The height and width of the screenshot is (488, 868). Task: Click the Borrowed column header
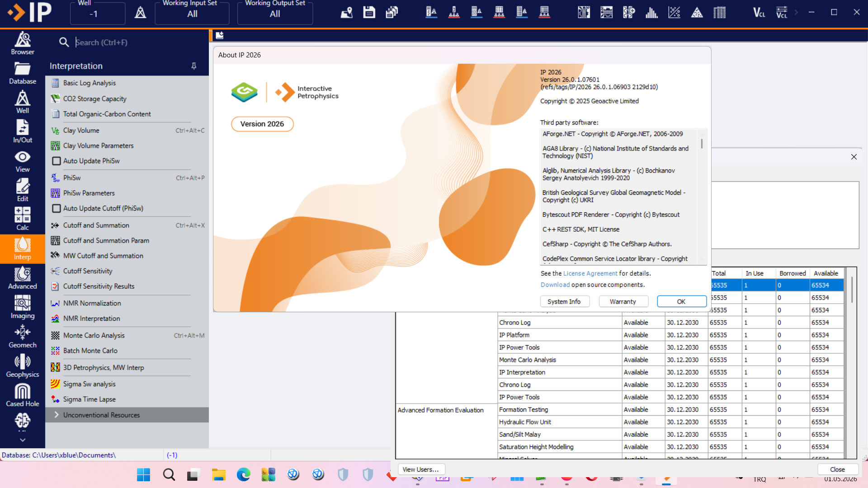[793, 273]
